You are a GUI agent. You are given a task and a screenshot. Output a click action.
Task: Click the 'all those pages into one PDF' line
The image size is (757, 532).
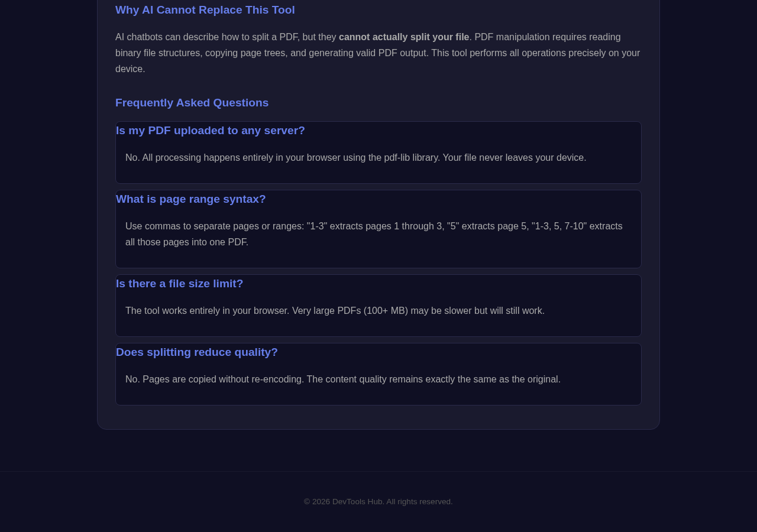[x=187, y=242]
